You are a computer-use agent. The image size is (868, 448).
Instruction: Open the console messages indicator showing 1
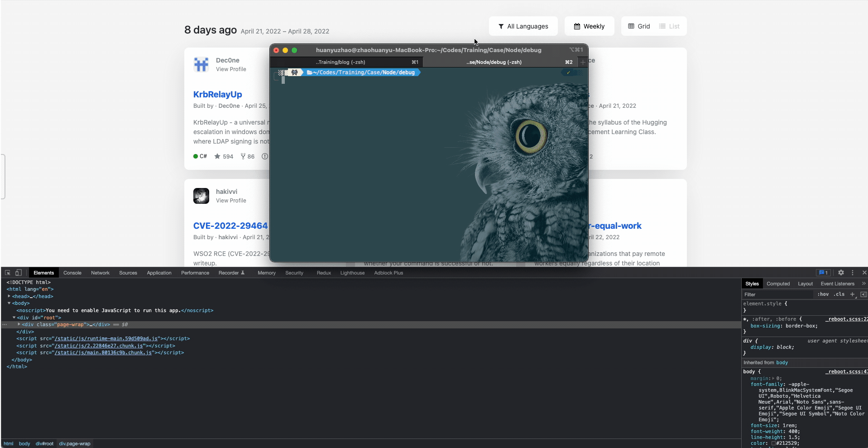(823, 272)
